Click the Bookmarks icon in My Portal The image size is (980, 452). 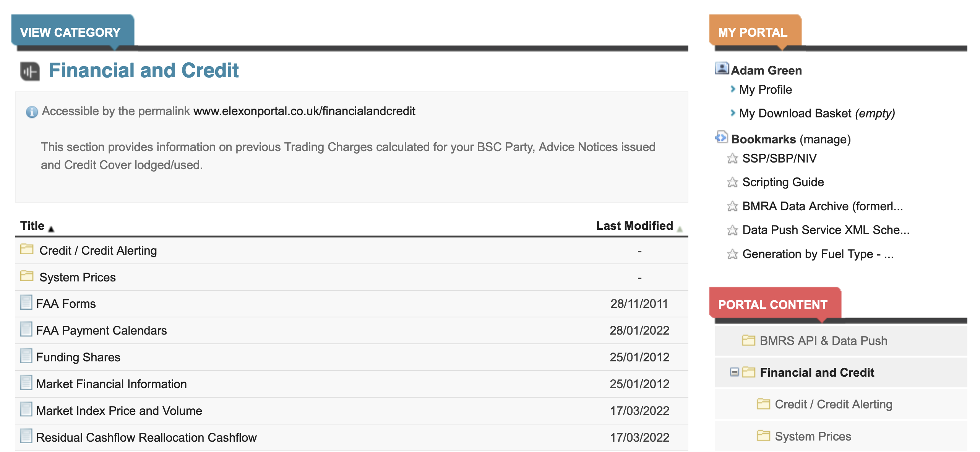coord(722,137)
